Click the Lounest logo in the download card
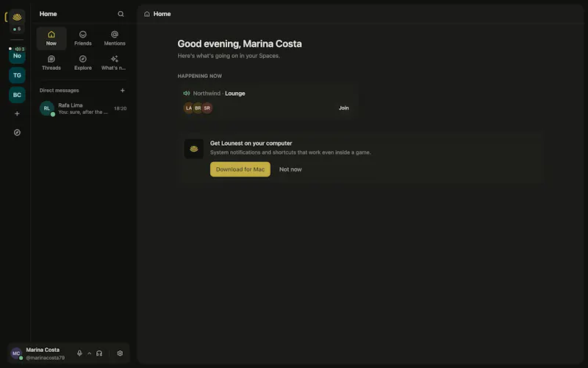This screenshot has height=368, width=588. click(194, 149)
